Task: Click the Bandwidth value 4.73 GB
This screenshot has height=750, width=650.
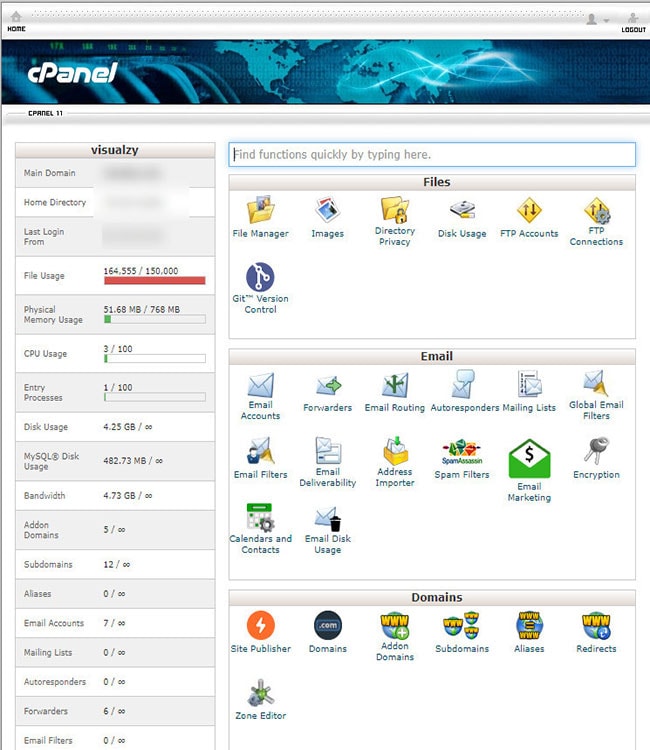Action: (x=128, y=496)
